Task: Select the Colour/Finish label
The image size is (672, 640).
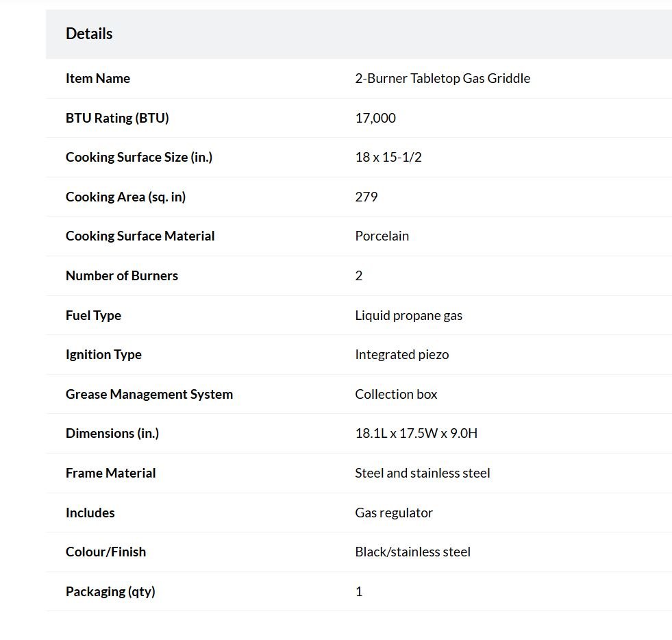Action: point(106,552)
